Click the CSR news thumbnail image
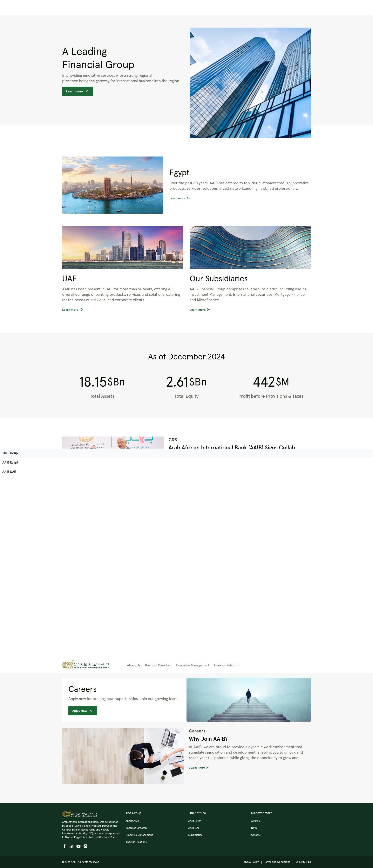This screenshot has width=373, height=868. [x=113, y=442]
